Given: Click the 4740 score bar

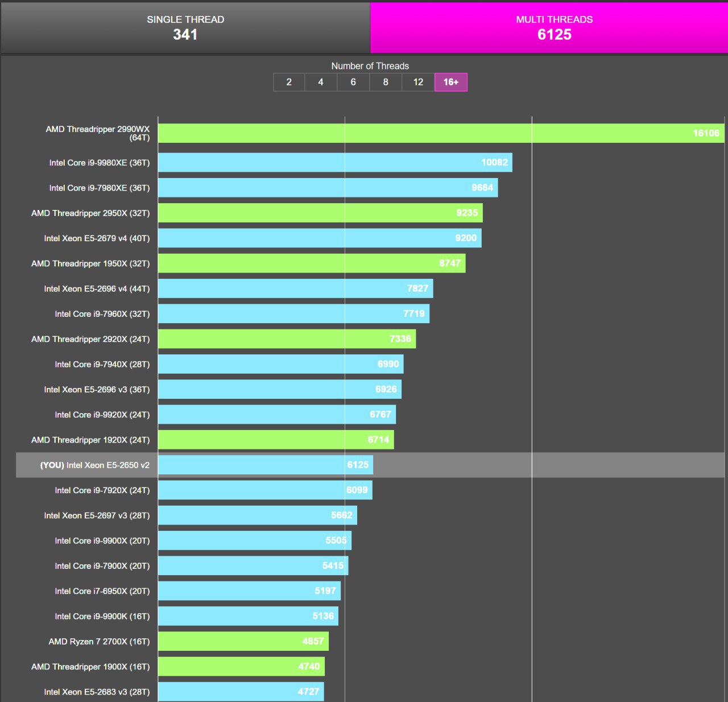Looking at the screenshot, I should [241, 666].
